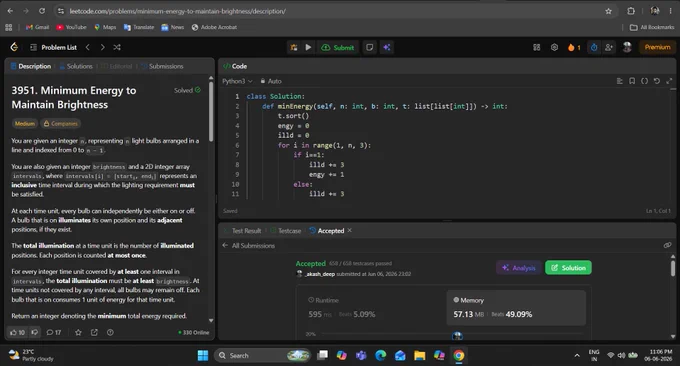The height and width of the screenshot is (366, 680).
Task: Switch to the Editorial tab
Action: click(117, 66)
